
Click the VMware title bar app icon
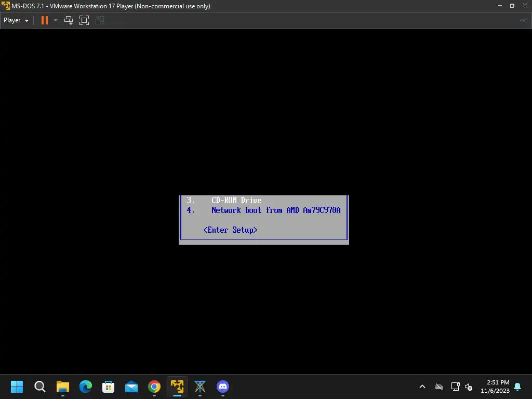5,6
